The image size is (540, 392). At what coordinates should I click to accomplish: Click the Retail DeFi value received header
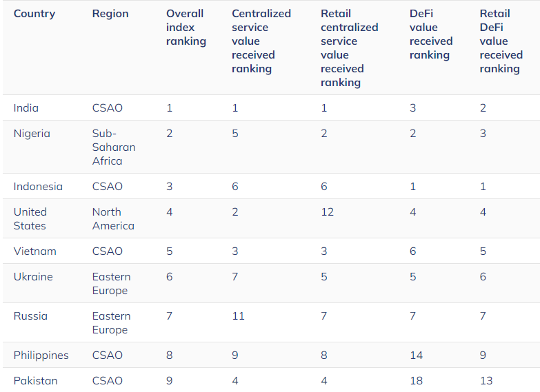tap(501, 41)
